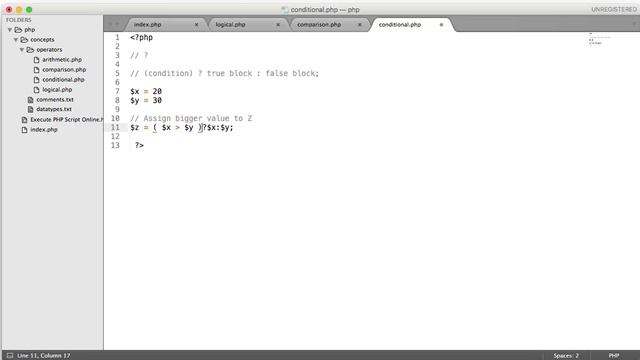
Task: Open datatypes.txt in the sidebar
Action: coord(54,109)
